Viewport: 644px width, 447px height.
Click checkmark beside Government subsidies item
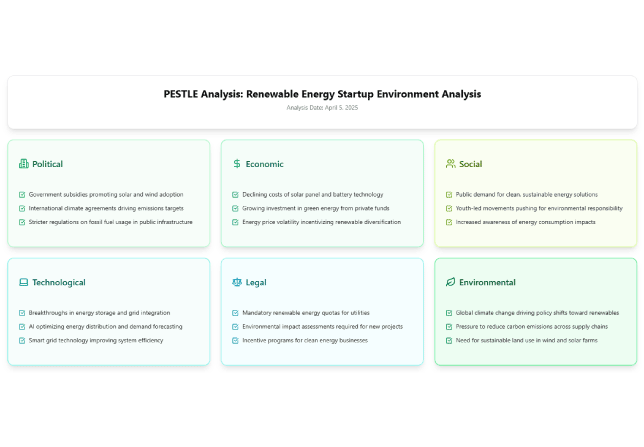tap(22, 195)
